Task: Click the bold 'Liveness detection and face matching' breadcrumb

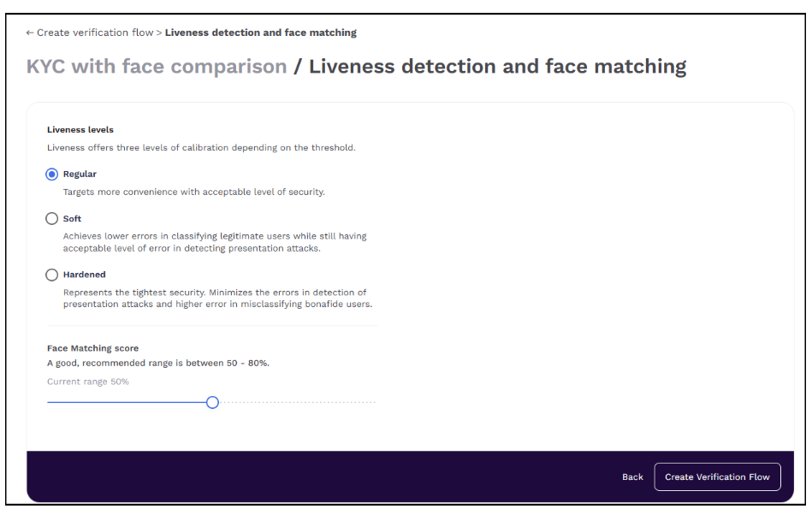Action: 261,33
